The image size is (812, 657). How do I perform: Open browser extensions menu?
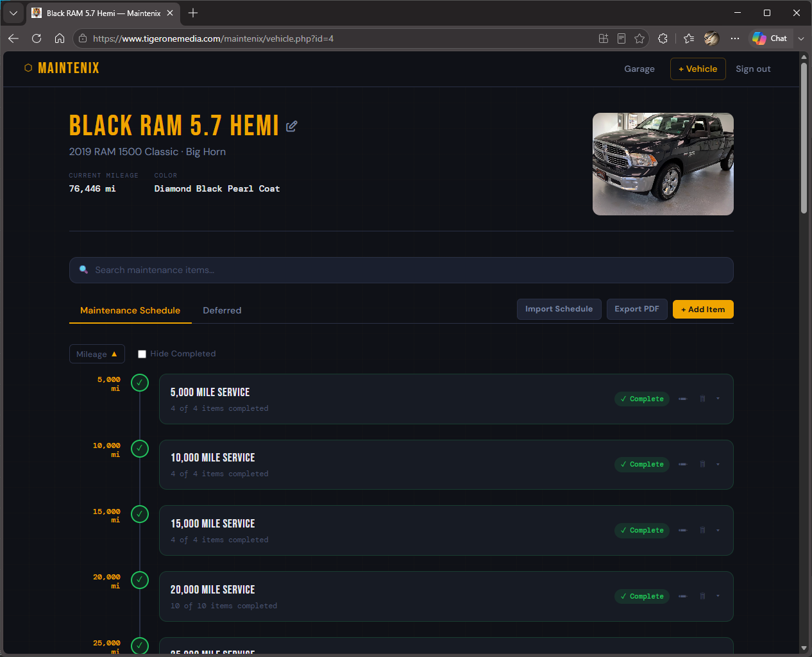[663, 38]
